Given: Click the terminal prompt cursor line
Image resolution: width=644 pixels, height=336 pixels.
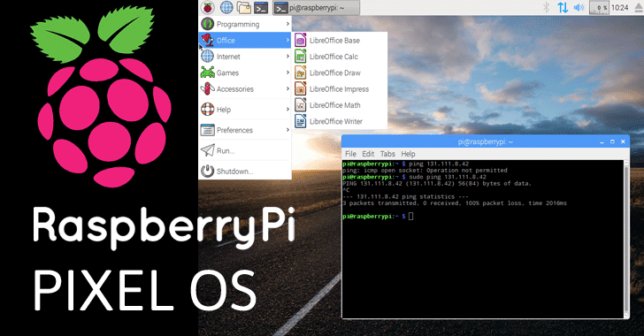Looking at the screenshot, I should coord(378,216).
